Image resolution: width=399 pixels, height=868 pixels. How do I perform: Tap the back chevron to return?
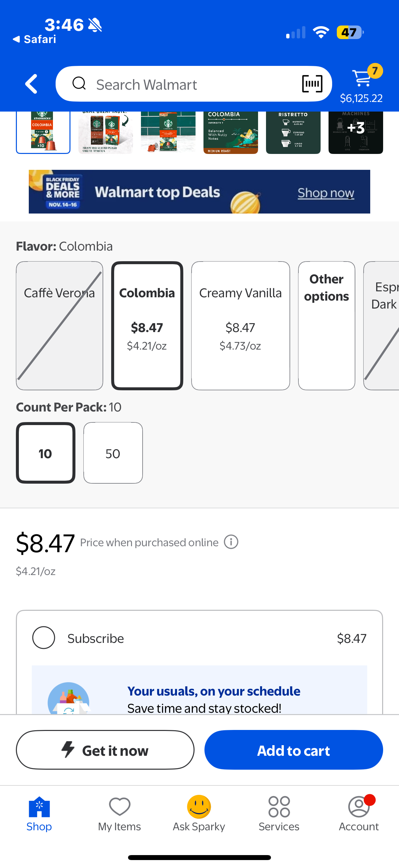coord(31,83)
